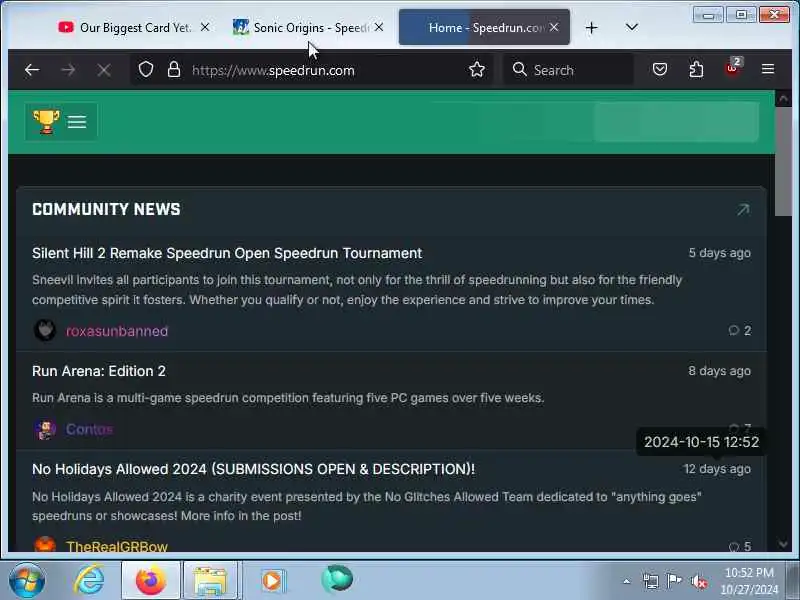Click the '8 days ago' timestamp

click(719, 371)
